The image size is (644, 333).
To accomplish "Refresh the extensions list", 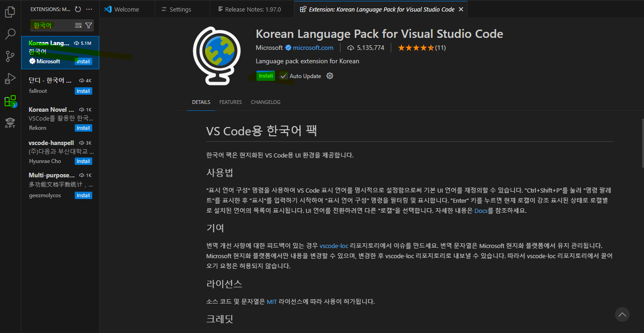I will (x=78, y=9).
